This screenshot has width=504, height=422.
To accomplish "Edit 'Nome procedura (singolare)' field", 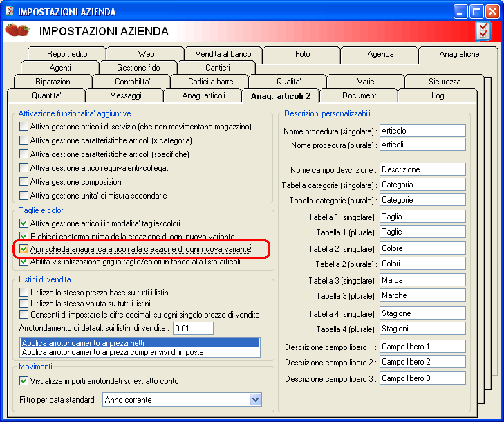I will tap(422, 131).
